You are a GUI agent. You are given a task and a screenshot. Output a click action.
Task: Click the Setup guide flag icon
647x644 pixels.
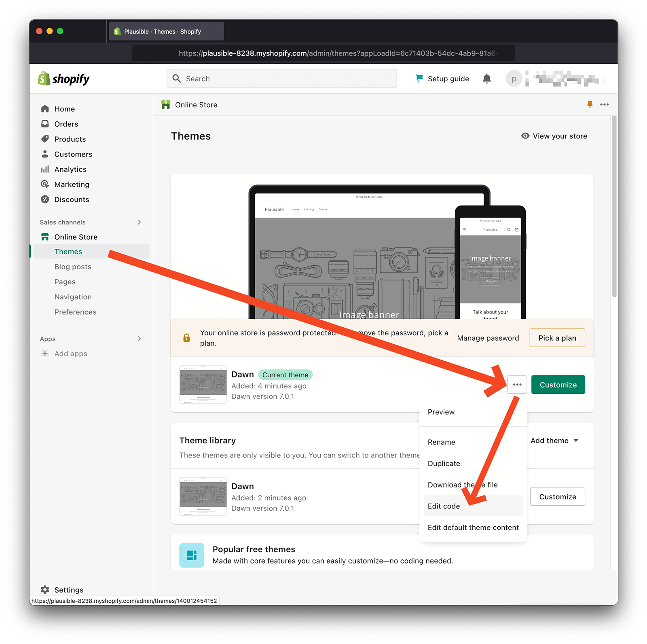420,78
